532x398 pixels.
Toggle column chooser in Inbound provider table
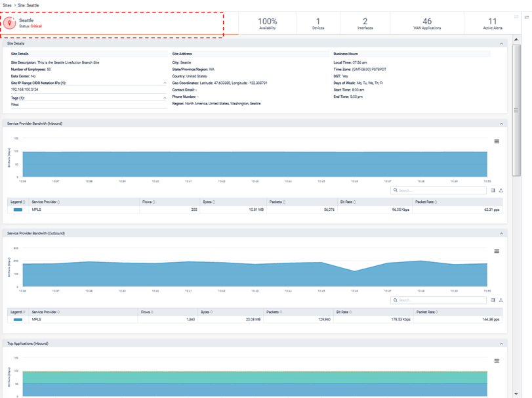point(493,190)
